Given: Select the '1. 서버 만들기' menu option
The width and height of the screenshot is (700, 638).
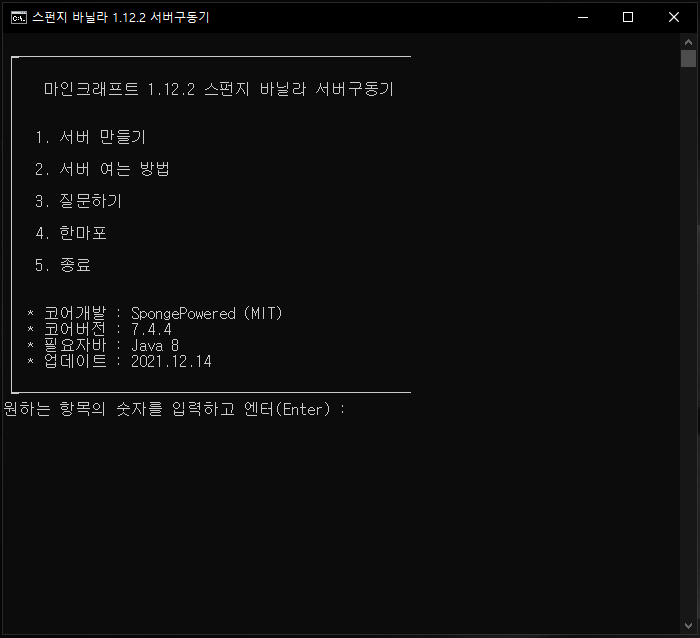Looking at the screenshot, I should coord(90,137).
